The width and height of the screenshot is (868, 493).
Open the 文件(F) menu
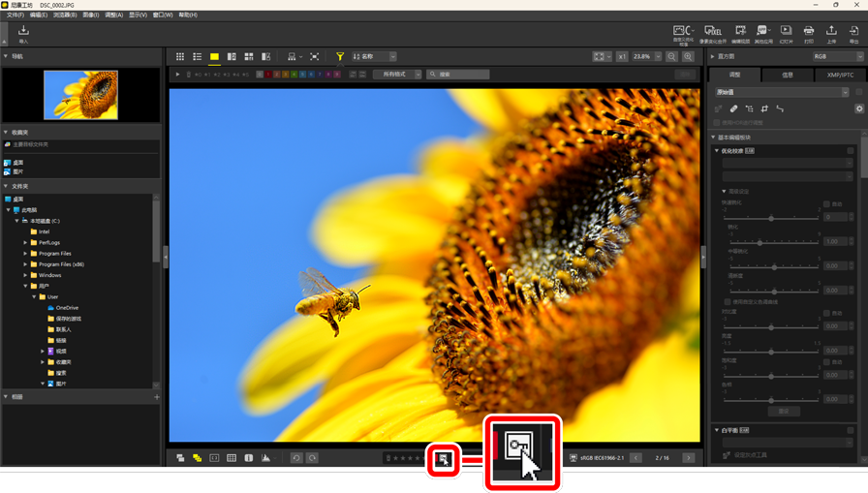(x=15, y=15)
